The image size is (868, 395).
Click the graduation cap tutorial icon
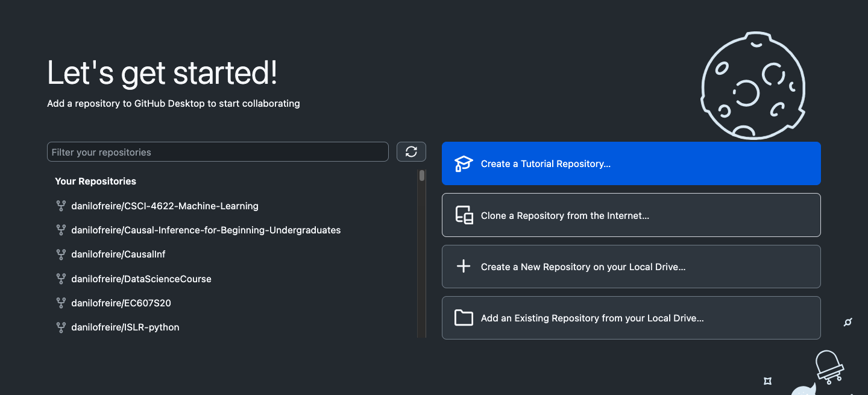(x=464, y=164)
